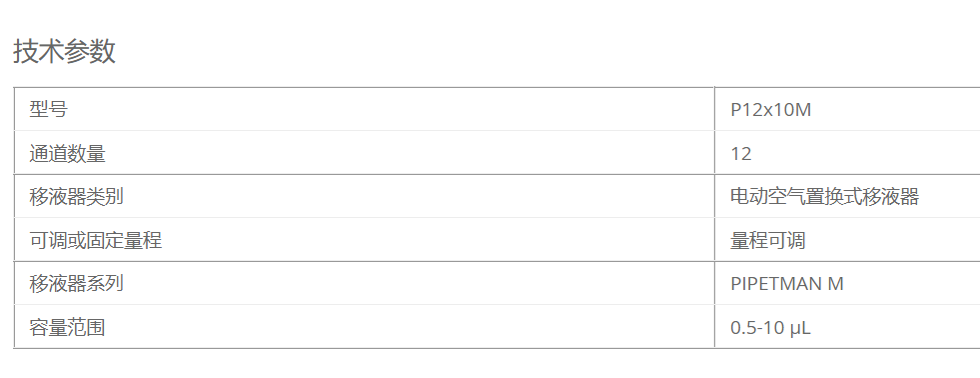The height and width of the screenshot is (378, 980).
Task: Click the P12x10M model value
Action: [770, 110]
